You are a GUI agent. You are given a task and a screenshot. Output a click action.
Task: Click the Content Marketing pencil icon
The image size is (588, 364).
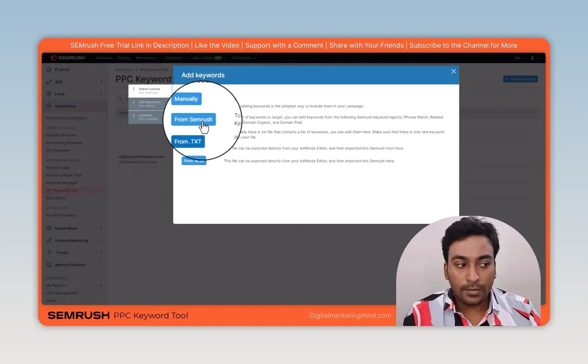(x=49, y=240)
